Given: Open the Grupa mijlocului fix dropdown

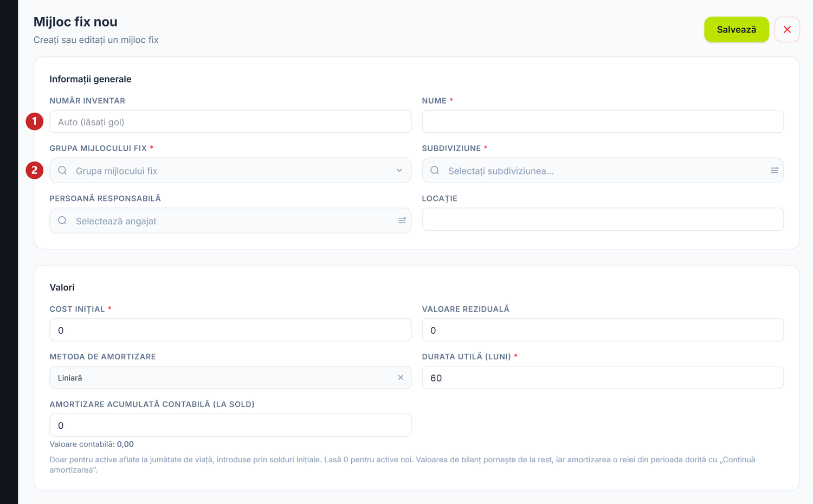Looking at the screenshot, I should [230, 171].
